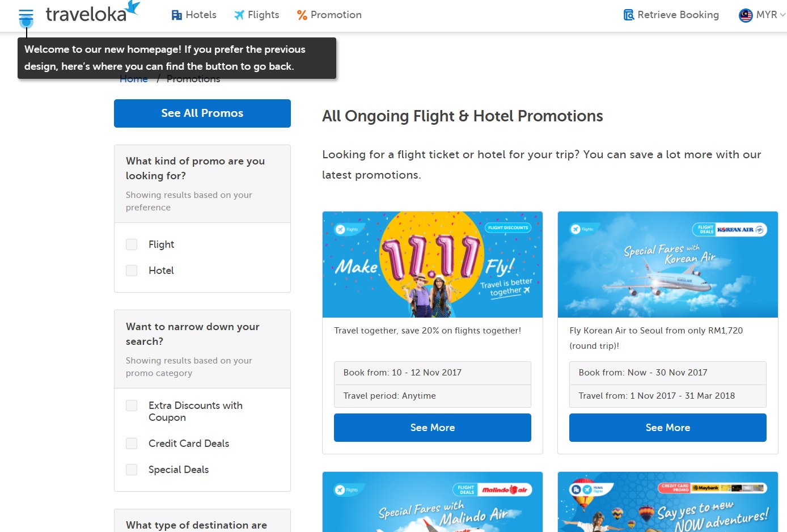
Task: Check the Hotel promo filter
Action: click(x=132, y=271)
